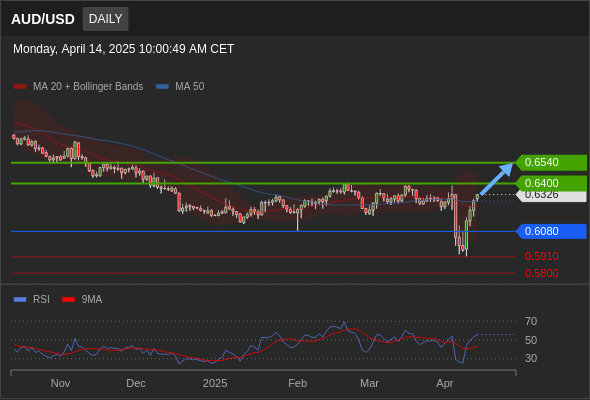
Task: Click the Feb label on time axis
Action: pyautogui.click(x=297, y=383)
